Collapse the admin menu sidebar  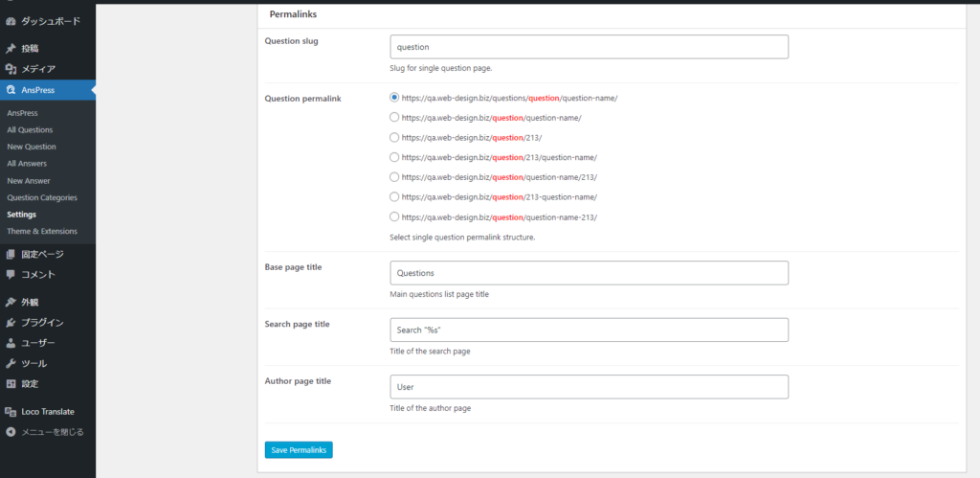tap(45, 432)
